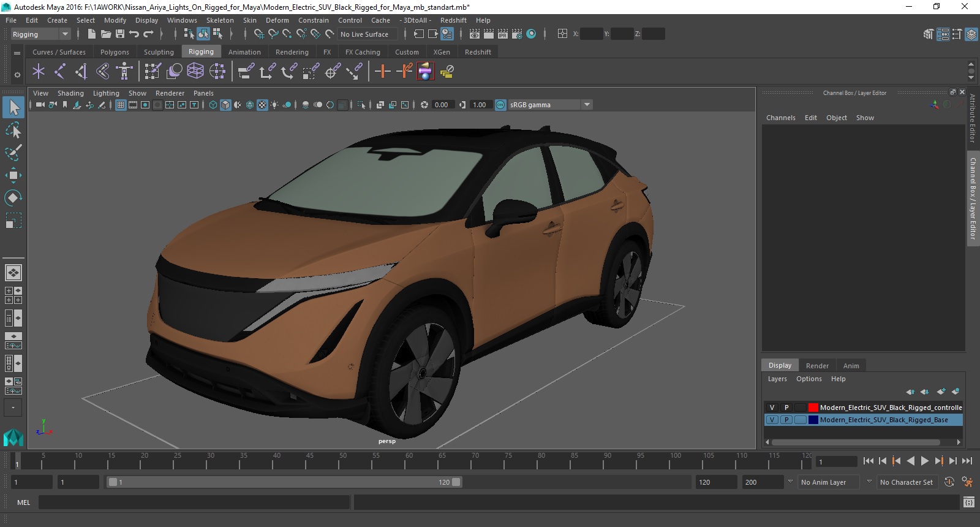Open the shelf tab list menu button
Viewport: 980px width, 527px height.
(x=17, y=53)
